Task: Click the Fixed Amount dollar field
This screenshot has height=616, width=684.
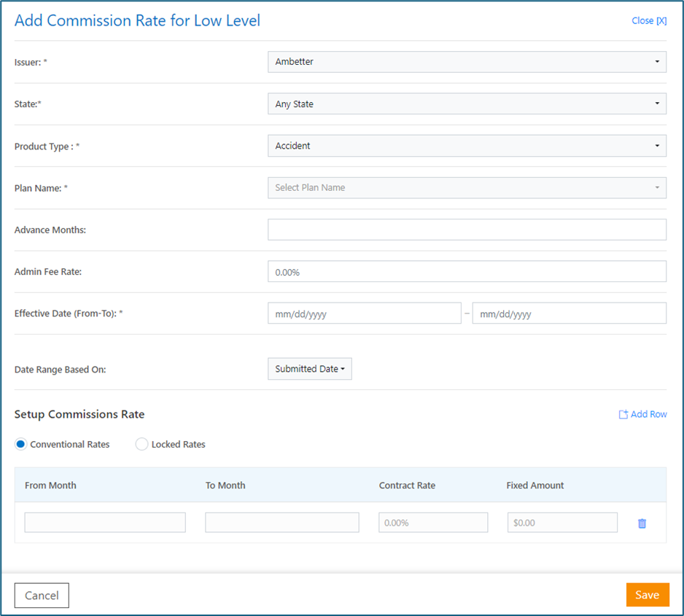Action: click(562, 522)
